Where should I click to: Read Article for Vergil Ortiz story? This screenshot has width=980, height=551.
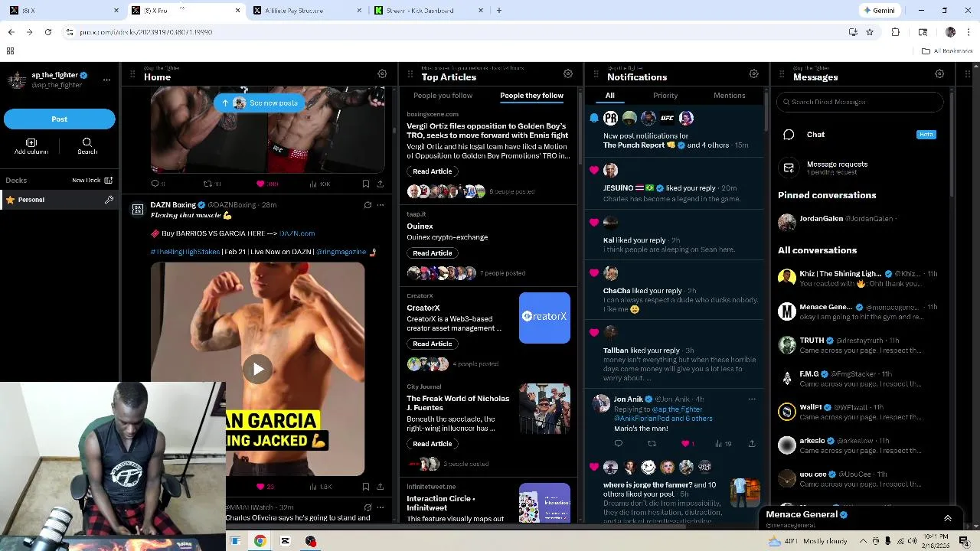432,171
